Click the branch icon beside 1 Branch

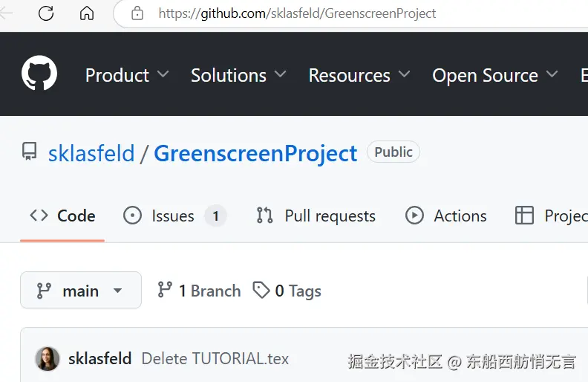coord(165,290)
